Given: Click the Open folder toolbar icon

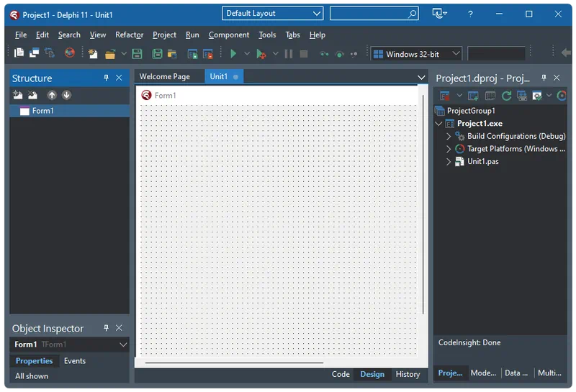Looking at the screenshot, I should 110,54.
